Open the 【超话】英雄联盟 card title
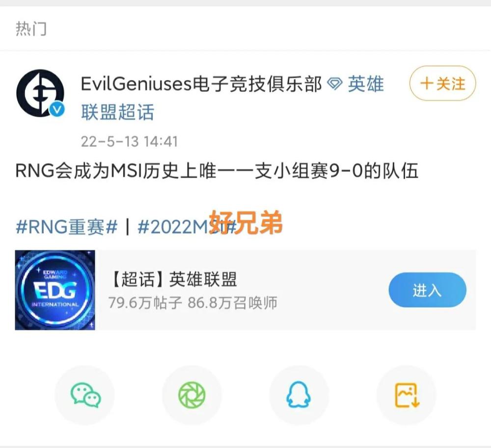The width and height of the screenshot is (491, 448). (x=172, y=279)
